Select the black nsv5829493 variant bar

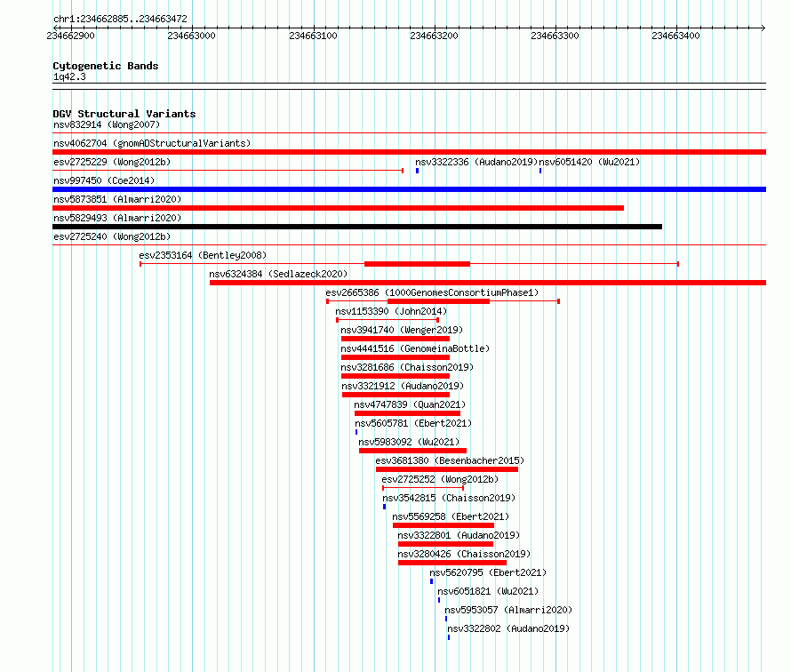click(x=357, y=227)
